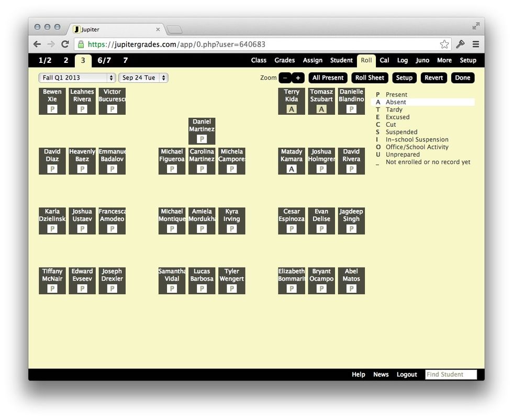Click the browser back arrow
This screenshot has width=513, height=420.
click(x=37, y=45)
